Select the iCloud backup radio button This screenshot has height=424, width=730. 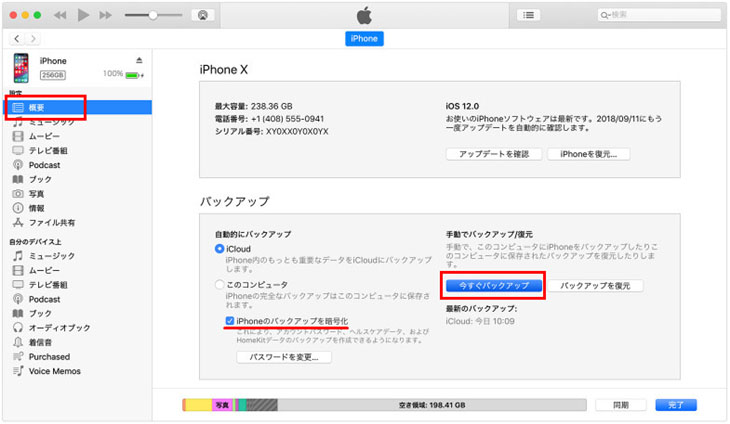pos(219,249)
